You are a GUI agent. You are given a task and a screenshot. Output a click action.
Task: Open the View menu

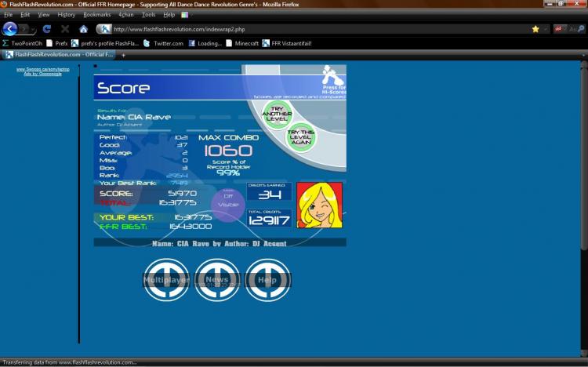43,15
